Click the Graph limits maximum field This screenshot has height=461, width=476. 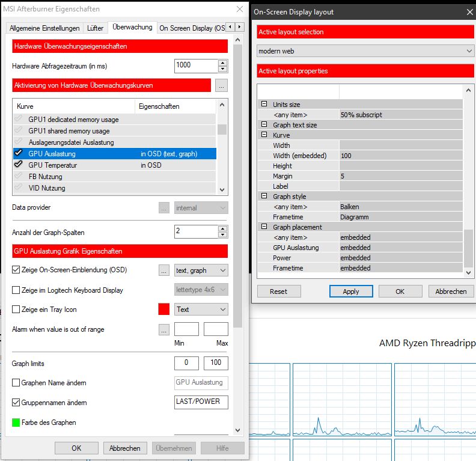pos(216,363)
